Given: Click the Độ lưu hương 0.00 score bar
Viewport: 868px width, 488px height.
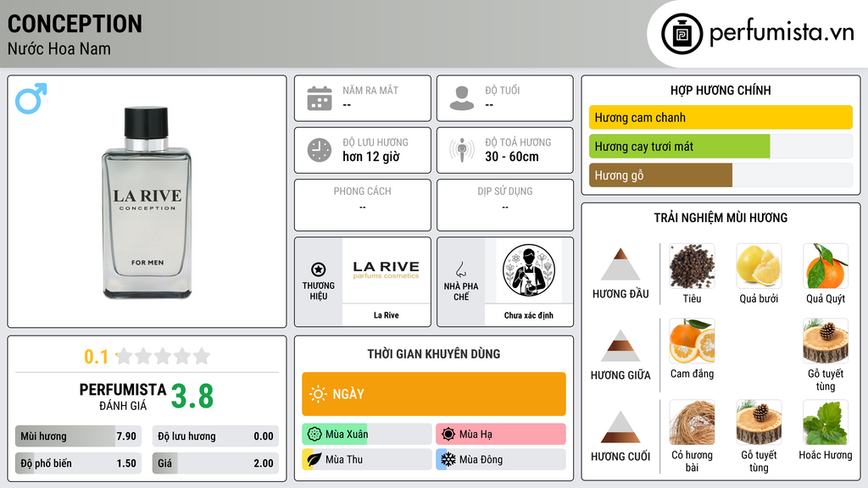Looking at the screenshot, I should [x=215, y=436].
